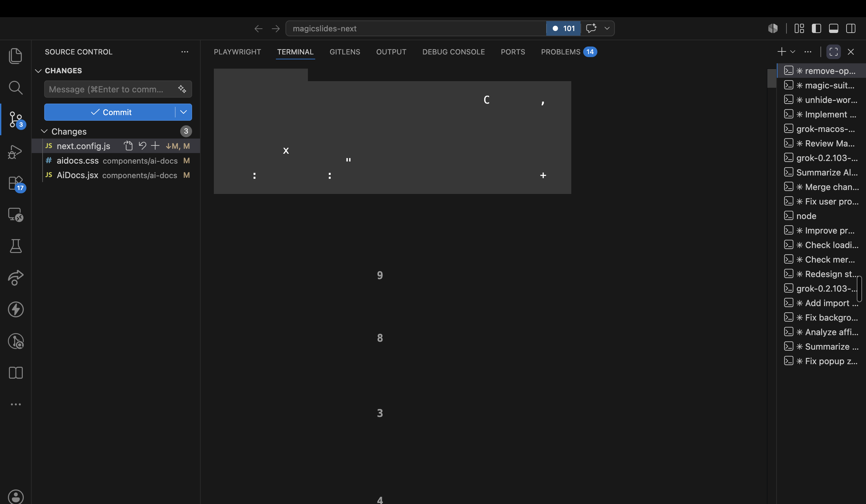
Task: Open the chat icon in the title bar
Action: coord(591,28)
